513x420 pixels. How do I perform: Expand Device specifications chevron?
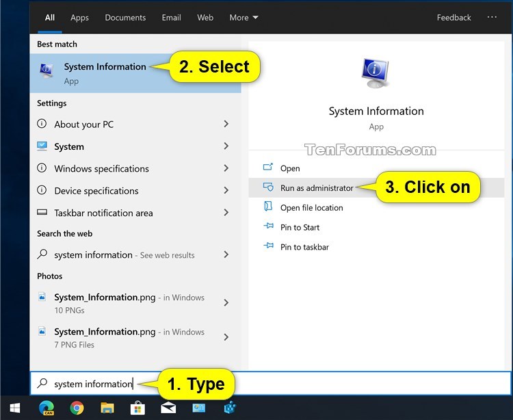(x=226, y=190)
